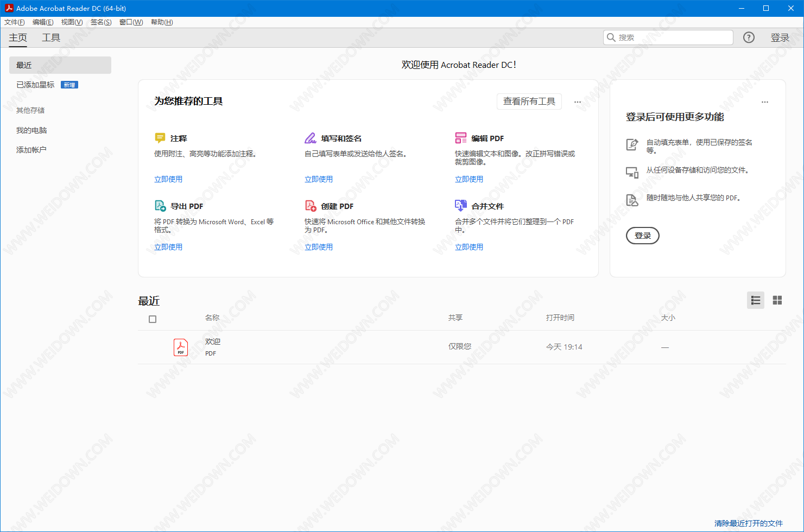This screenshot has width=804, height=532.
Task: Click the share PDF icon in sign-in panel
Action: coord(632,200)
